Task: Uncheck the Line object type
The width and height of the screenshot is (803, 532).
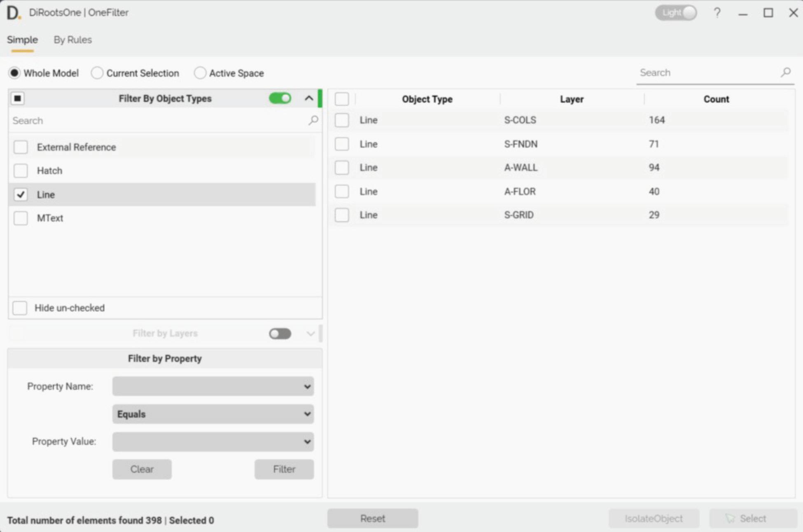Action: click(x=21, y=194)
